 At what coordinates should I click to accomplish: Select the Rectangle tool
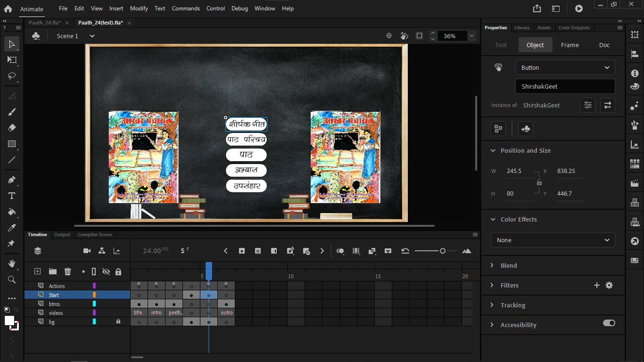pyautogui.click(x=12, y=144)
